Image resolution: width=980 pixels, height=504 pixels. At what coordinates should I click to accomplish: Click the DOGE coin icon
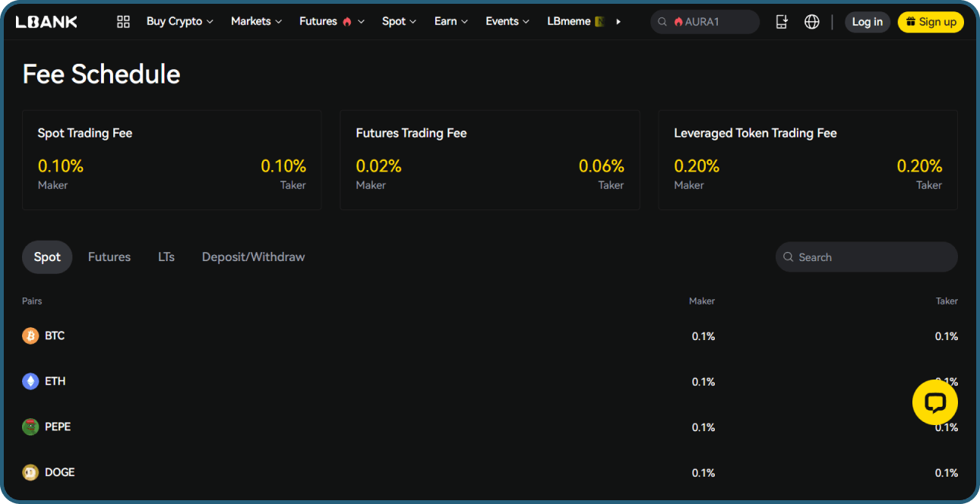pos(30,472)
